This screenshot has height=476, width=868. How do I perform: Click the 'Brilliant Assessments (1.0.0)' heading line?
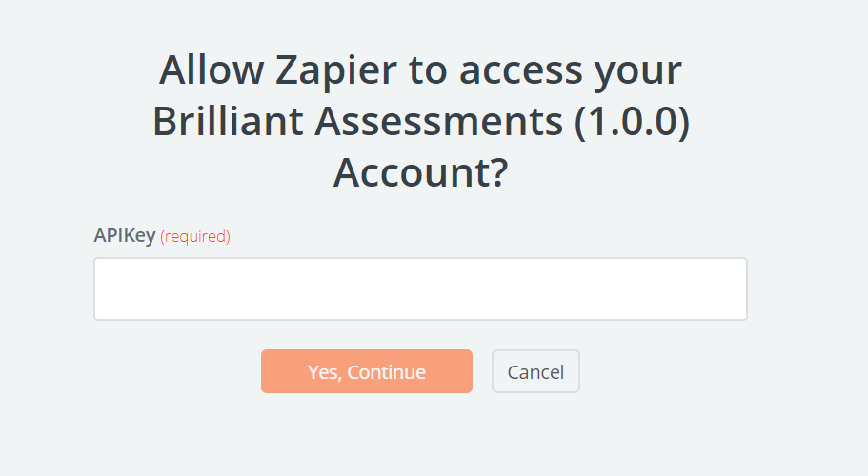(420, 122)
